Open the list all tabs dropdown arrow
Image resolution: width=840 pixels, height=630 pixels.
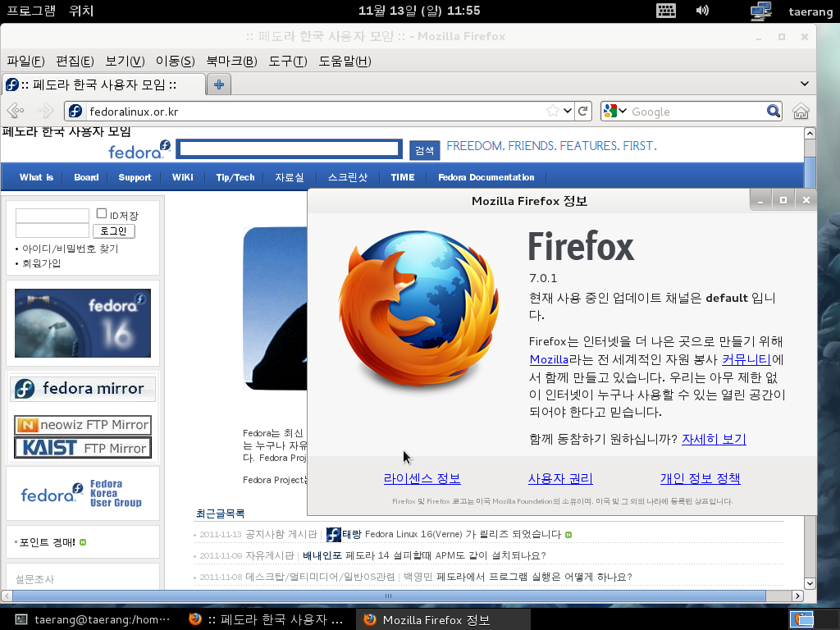coord(804,84)
